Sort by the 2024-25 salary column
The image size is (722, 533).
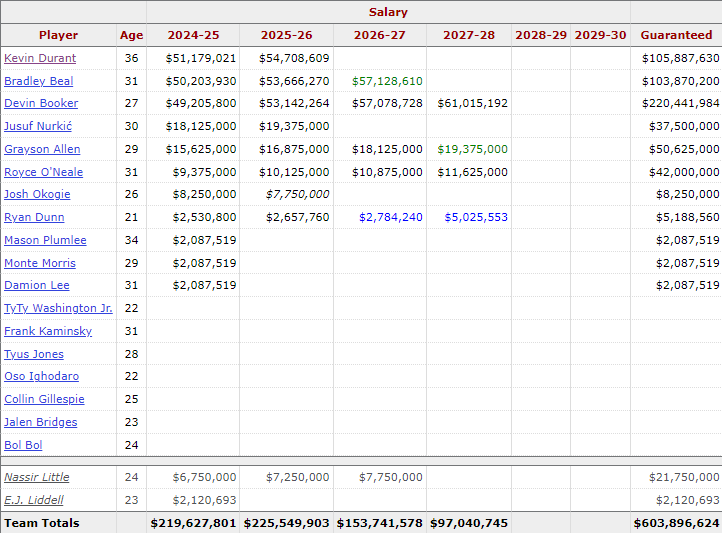tap(193, 35)
